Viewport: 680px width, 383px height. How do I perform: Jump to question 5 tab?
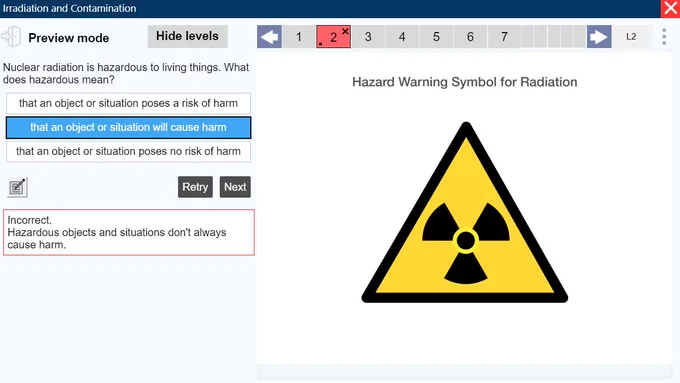(x=436, y=37)
